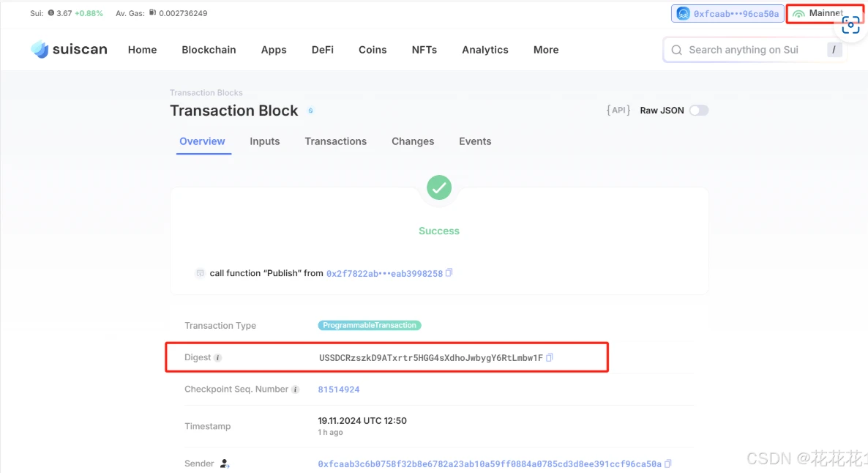Copy the Publish package address

[x=449, y=272]
